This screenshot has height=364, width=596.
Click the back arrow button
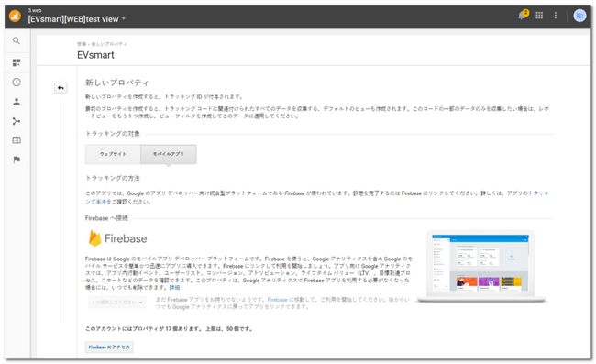(x=61, y=88)
